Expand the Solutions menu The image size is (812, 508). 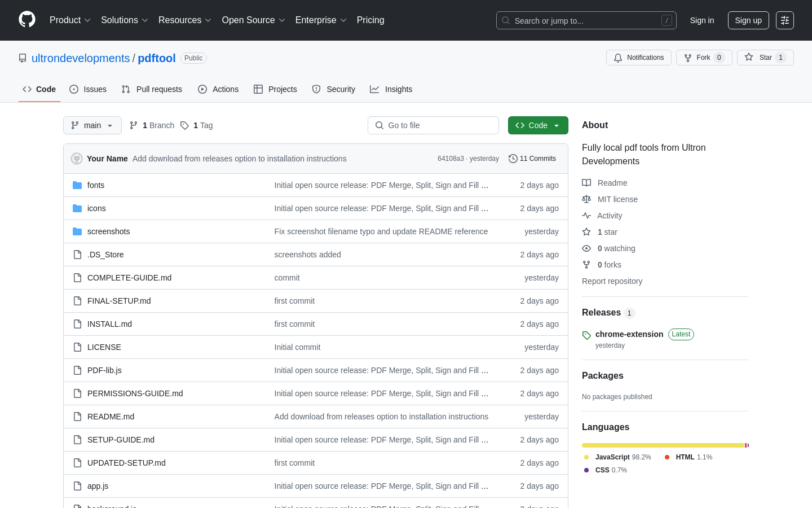point(125,20)
